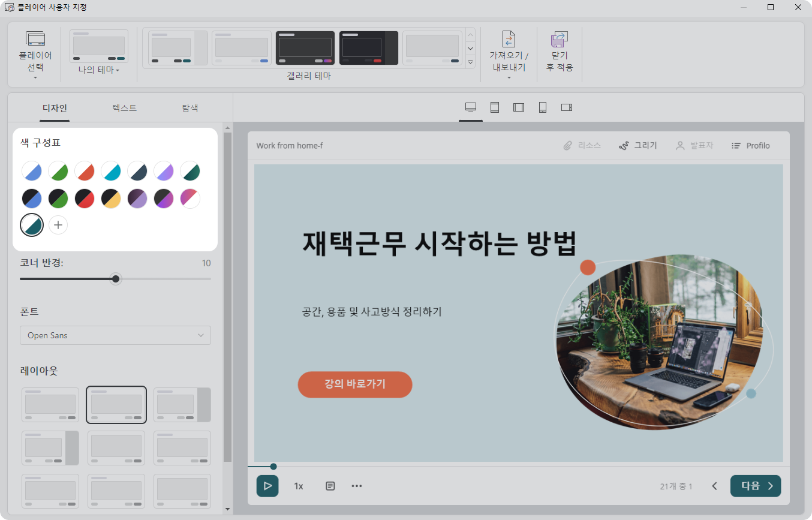Click the play button in player preview
812x520 pixels.
point(267,486)
